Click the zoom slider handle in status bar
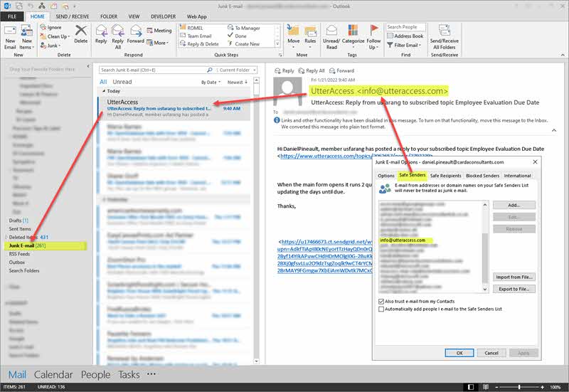The image size is (569, 392). pos(519,387)
